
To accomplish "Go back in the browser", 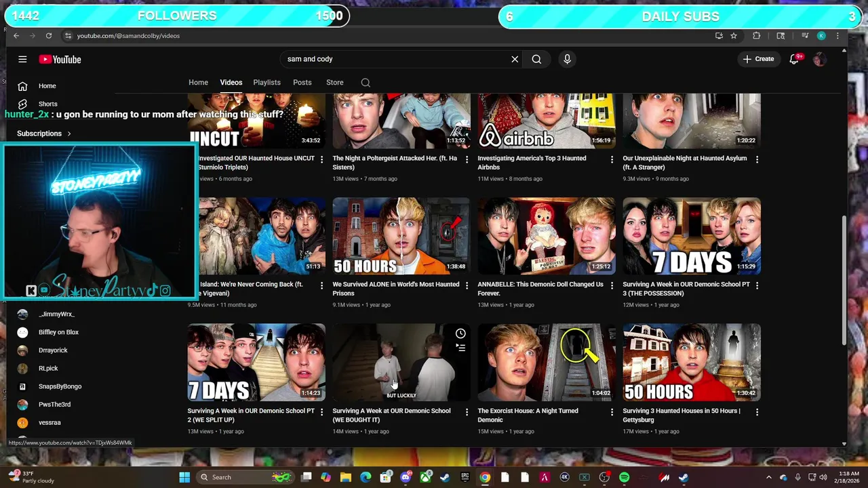I will tap(16, 35).
